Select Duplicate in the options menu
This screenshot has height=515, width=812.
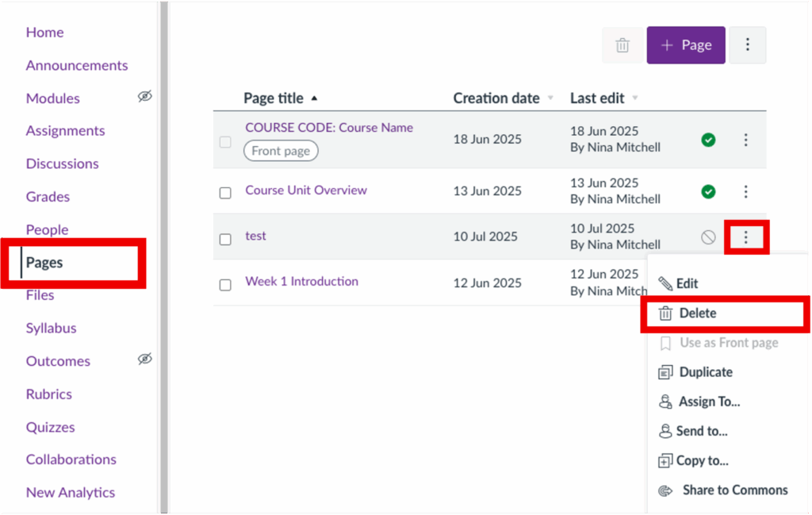[x=705, y=372]
